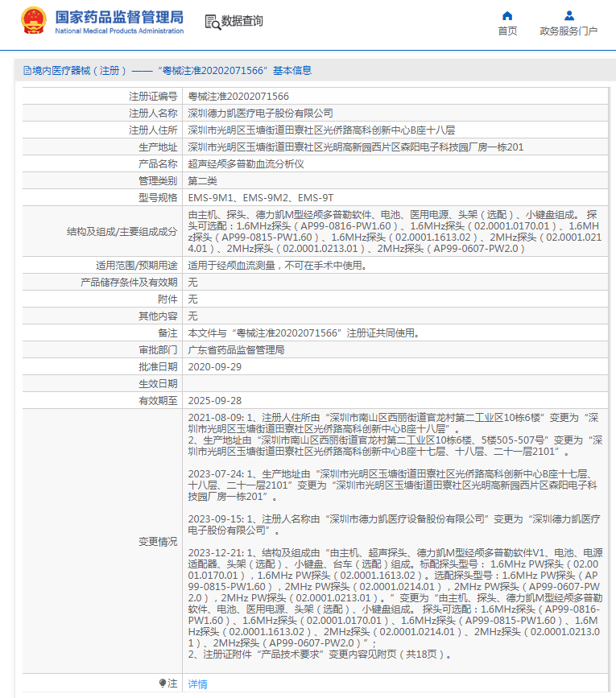Click the 注册人名称 row label

tap(153, 113)
